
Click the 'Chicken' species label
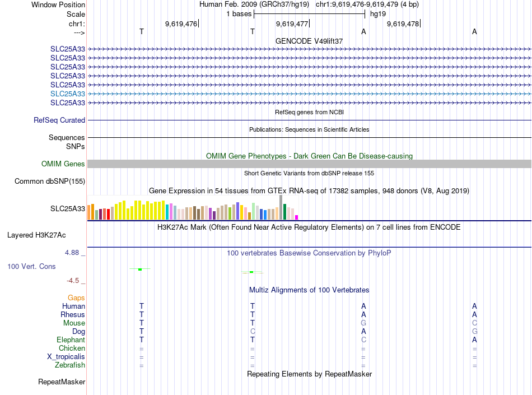click(x=72, y=348)
